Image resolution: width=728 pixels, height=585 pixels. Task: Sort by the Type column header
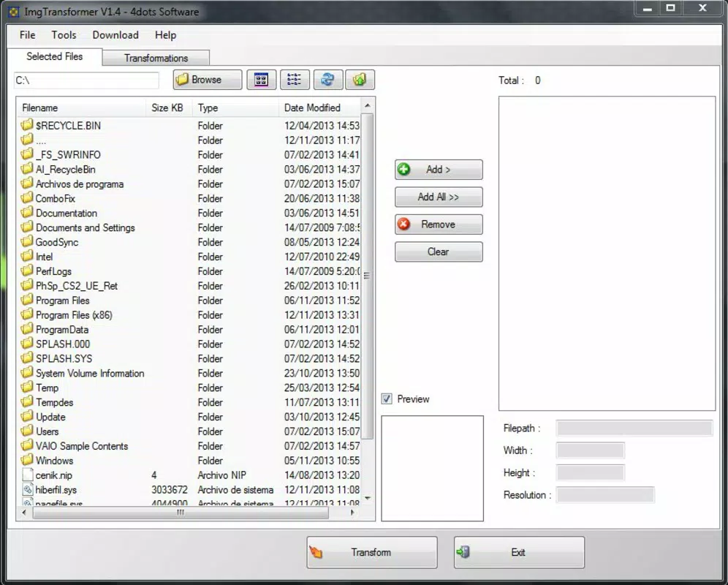[x=236, y=107]
